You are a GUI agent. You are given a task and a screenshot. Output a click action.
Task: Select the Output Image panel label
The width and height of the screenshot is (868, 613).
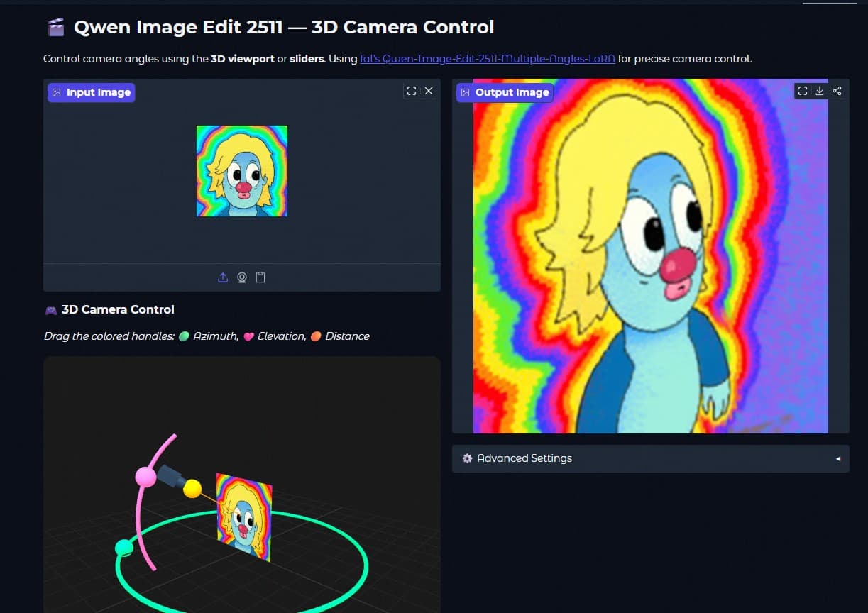(x=504, y=92)
